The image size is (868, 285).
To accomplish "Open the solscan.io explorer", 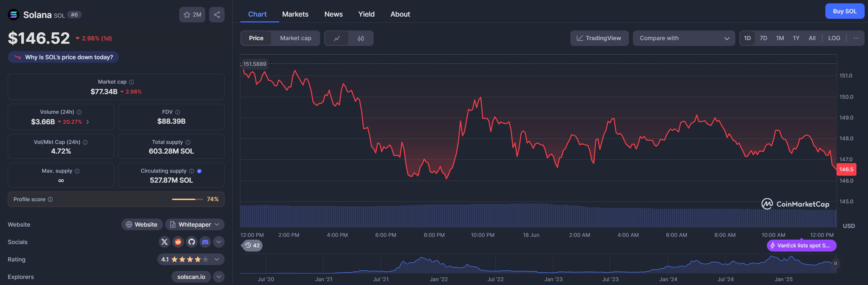I will (191, 277).
